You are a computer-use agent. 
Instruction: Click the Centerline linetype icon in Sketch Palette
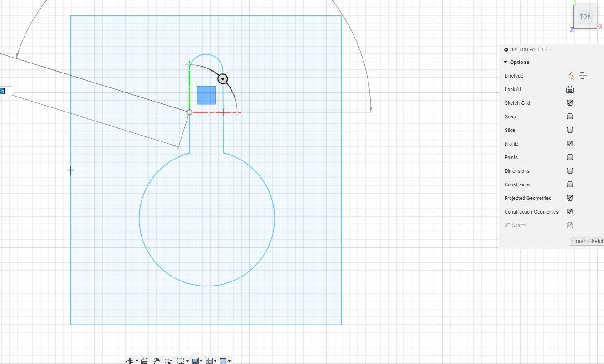(x=583, y=76)
